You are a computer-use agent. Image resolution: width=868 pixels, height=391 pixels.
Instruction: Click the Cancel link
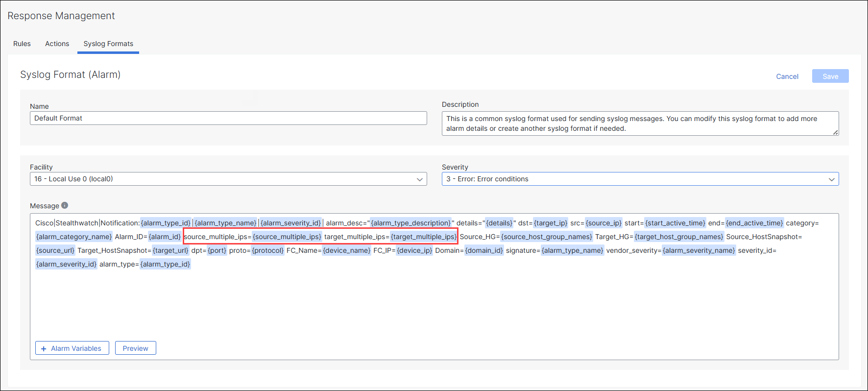(x=787, y=76)
